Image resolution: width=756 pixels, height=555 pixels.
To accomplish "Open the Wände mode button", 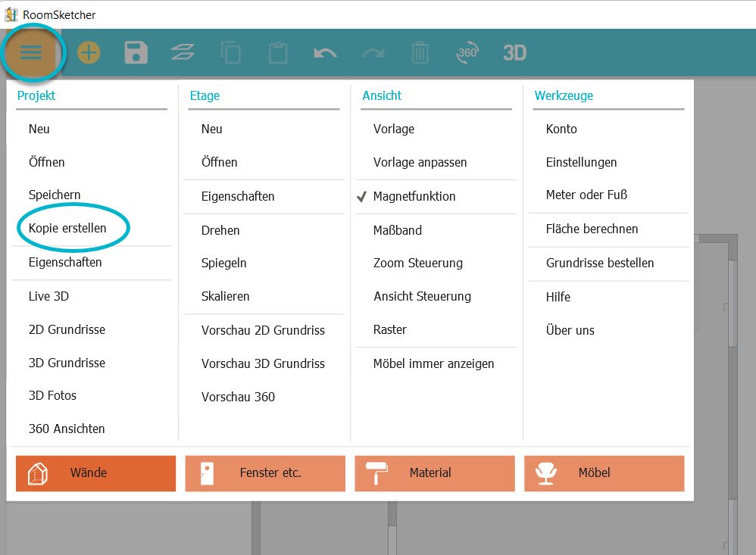I will point(95,473).
